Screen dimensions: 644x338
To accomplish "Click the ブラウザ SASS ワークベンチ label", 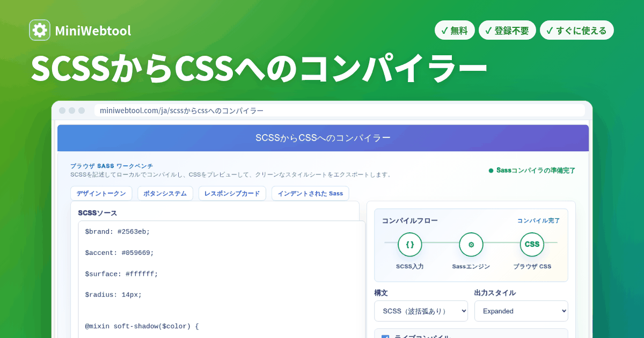I will (x=112, y=166).
